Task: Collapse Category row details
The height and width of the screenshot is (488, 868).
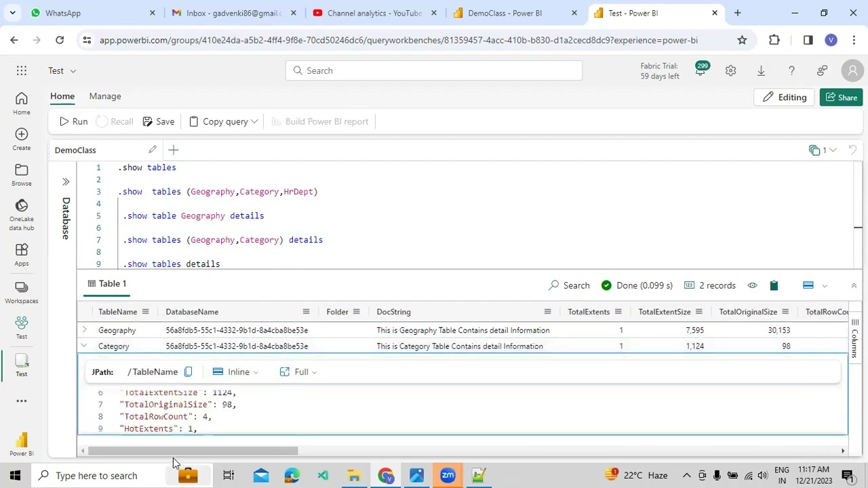Action: (84, 346)
